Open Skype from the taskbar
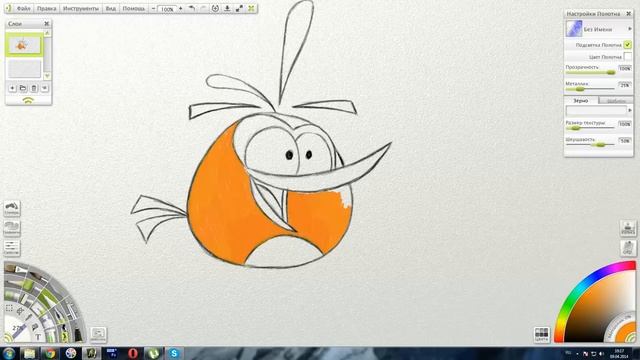This screenshot has width=640, height=360. point(174,353)
